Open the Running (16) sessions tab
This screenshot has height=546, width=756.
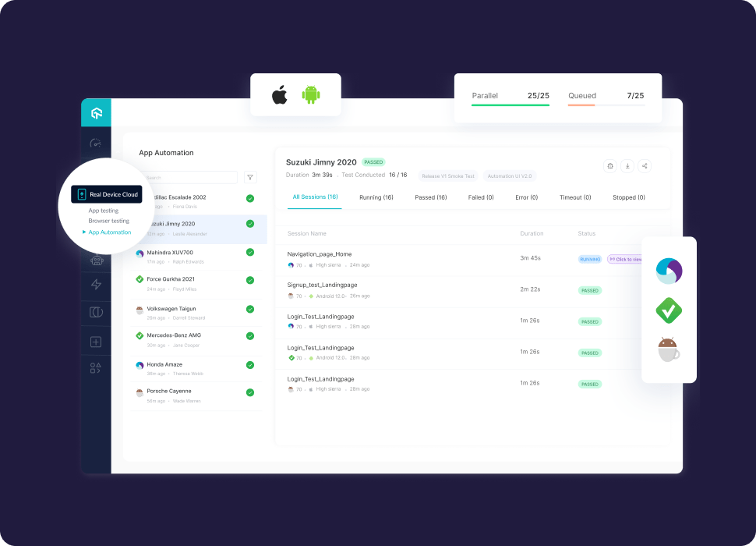coord(376,197)
